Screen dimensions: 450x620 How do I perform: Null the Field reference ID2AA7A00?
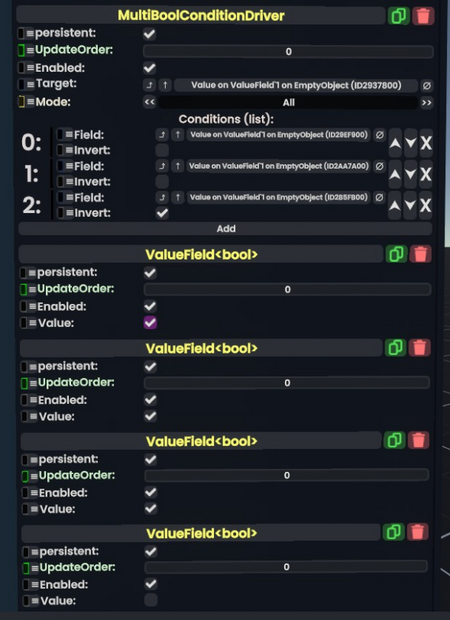pos(379,166)
